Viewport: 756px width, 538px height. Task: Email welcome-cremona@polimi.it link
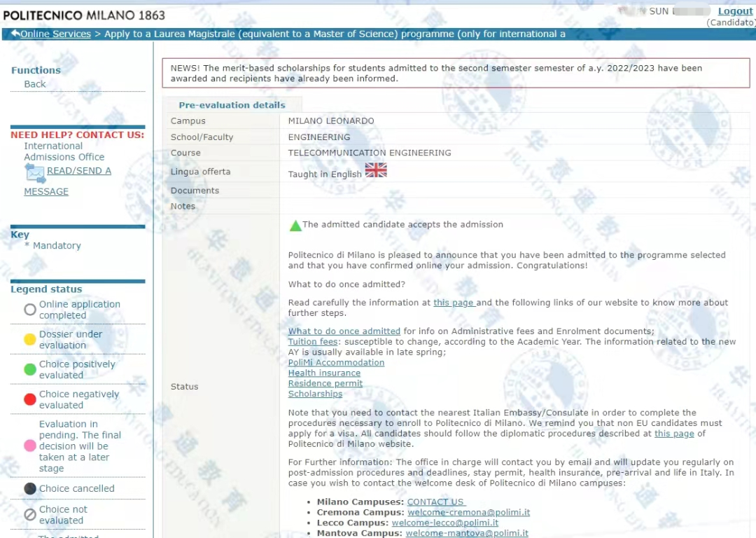tap(468, 512)
